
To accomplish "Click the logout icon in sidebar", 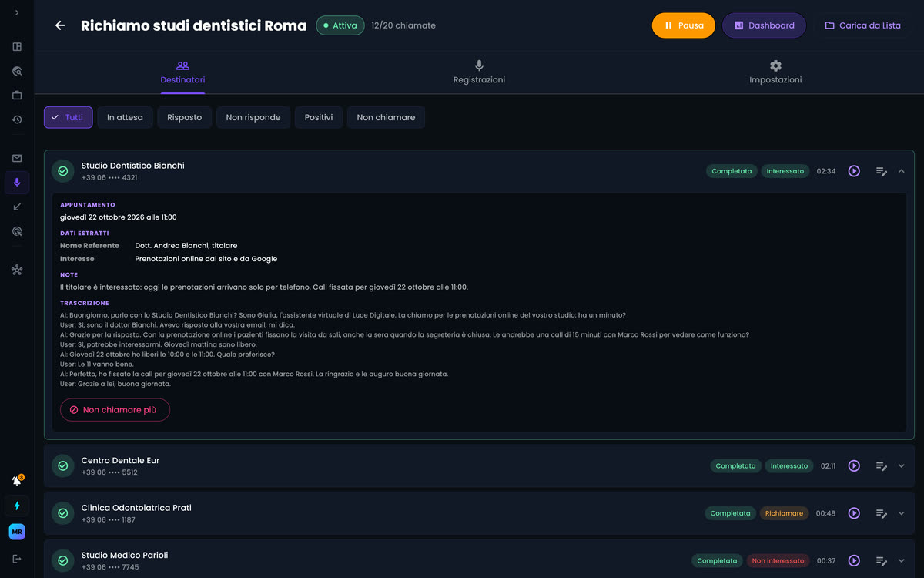I will pos(17,559).
